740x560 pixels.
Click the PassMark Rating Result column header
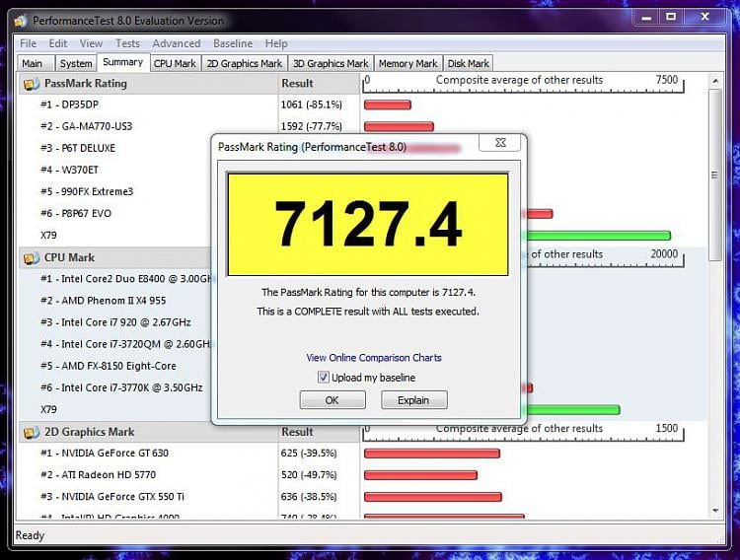tap(319, 84)
